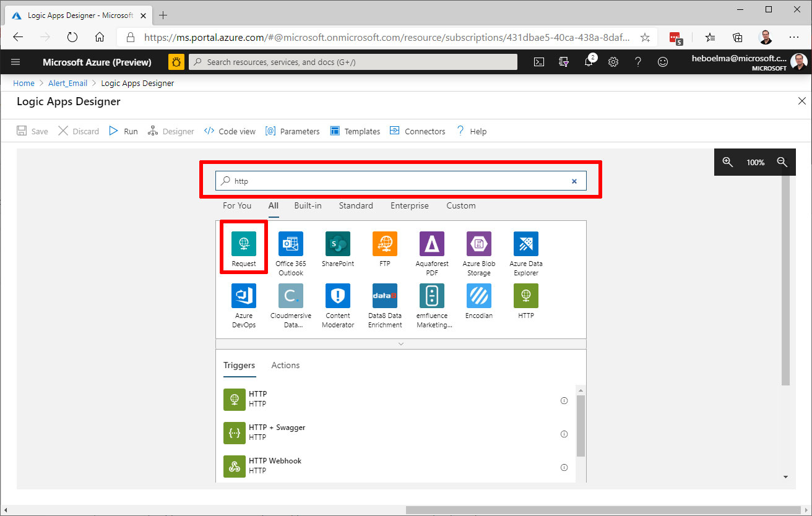This screenshot has height=516, width=812.
Task: Switch to Enterprise tab
Action: tap(410, 205)
